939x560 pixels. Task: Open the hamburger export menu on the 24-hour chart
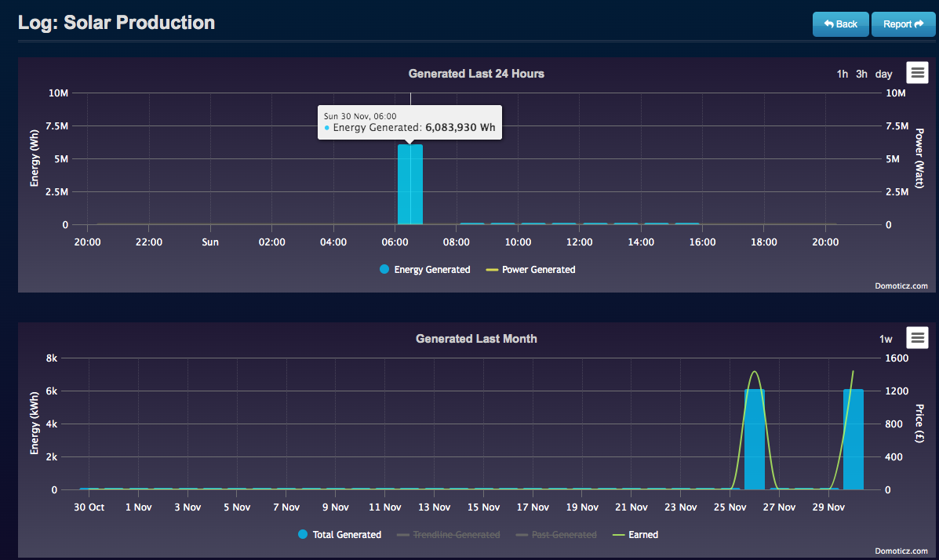917,72
